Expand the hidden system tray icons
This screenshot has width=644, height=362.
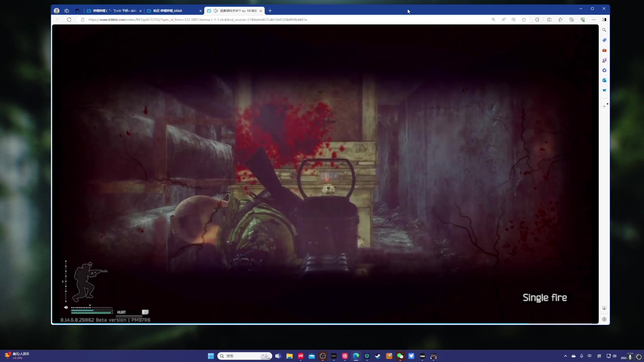point(566,356)
